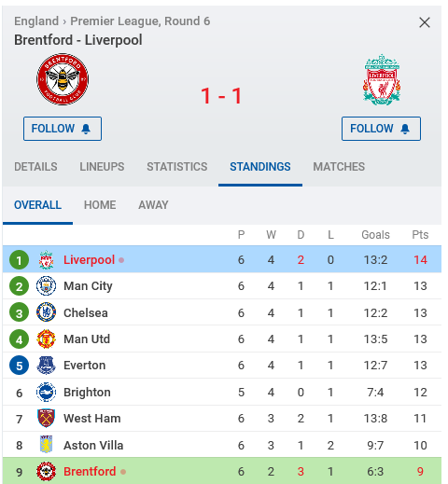Show Away standings sub-tab
The width and height of the screenshot is (448, 484).
(x=153, y=205)
